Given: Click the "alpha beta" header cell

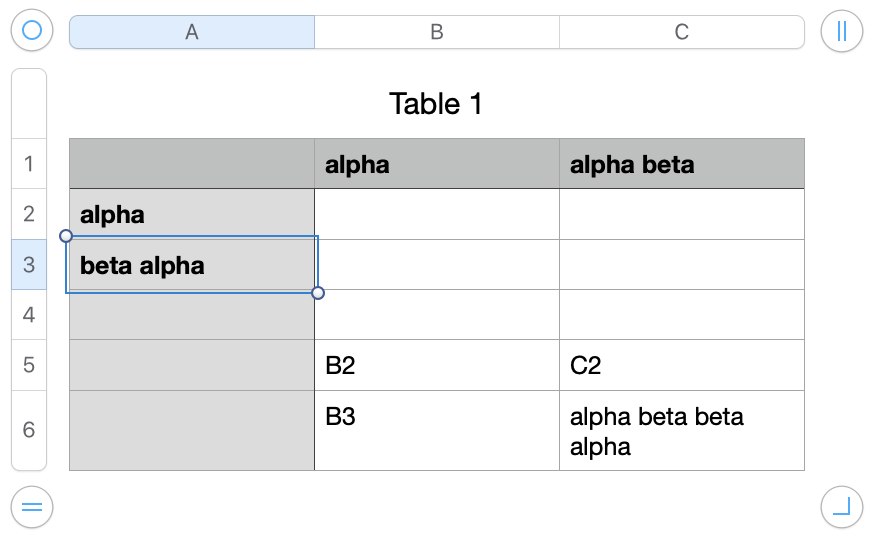Looking at the screenshot, I should [x=681, y=164].
